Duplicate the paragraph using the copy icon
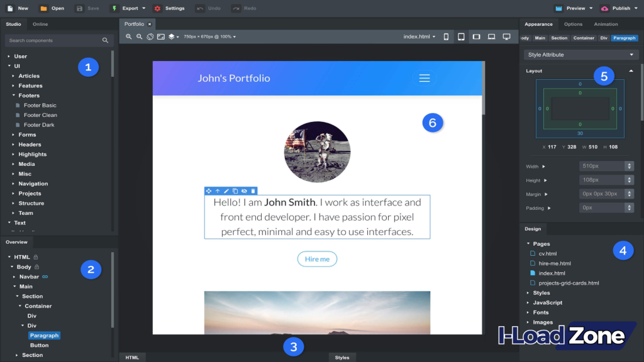 click(x=235, y=190)
